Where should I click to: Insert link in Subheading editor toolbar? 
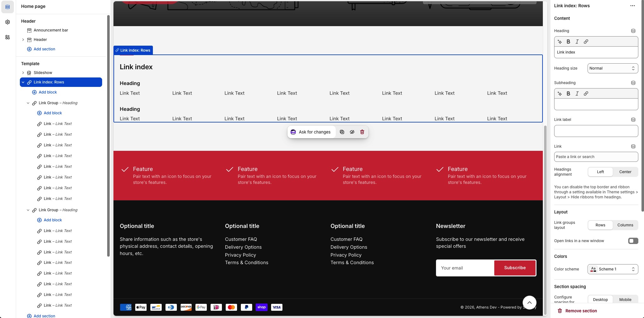[586, 94]
